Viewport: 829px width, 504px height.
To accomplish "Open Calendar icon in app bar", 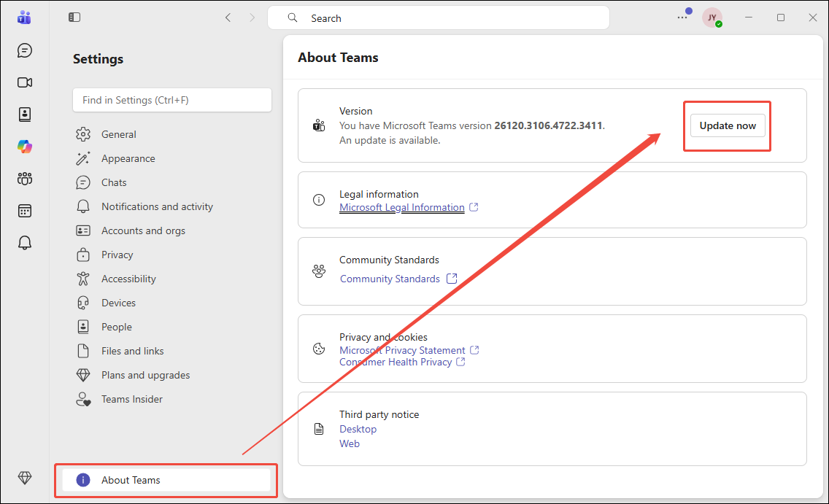I will [x=24, y=211].
